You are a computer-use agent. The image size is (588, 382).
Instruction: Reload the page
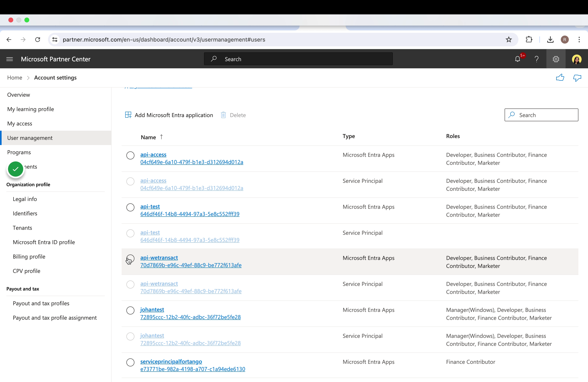coord(38,40)
